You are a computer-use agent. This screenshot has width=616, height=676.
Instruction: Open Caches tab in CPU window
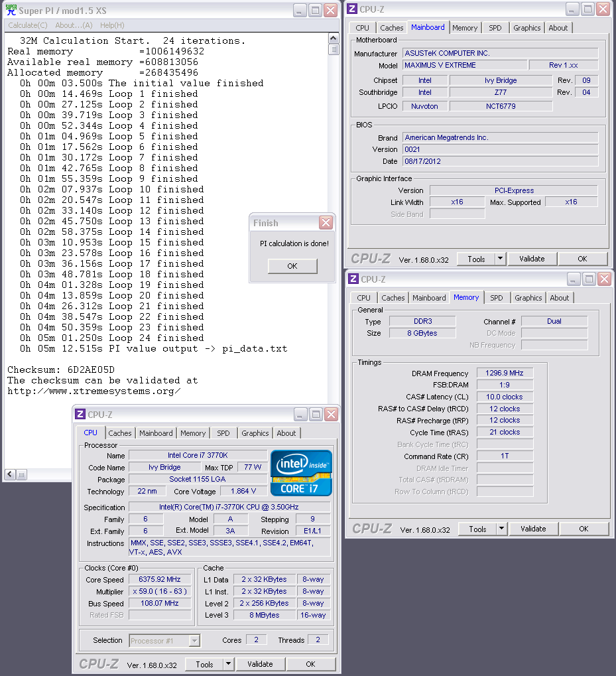click(120, 433)
